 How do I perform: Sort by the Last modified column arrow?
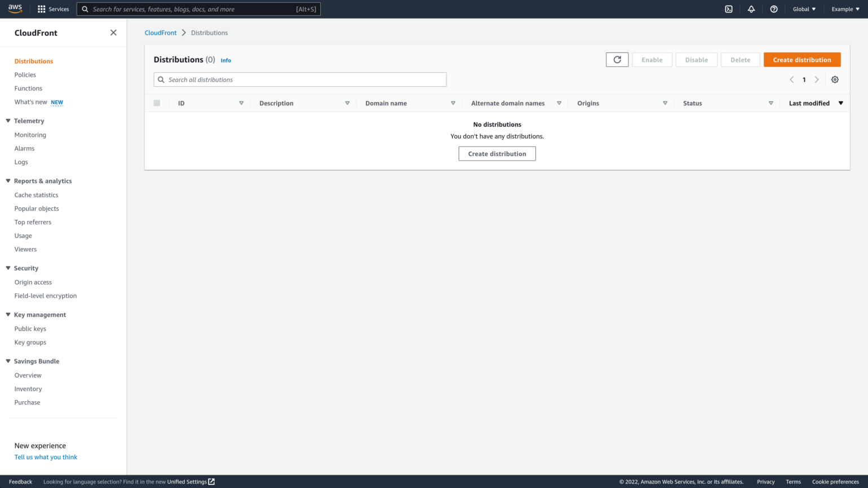pos(841,103)
